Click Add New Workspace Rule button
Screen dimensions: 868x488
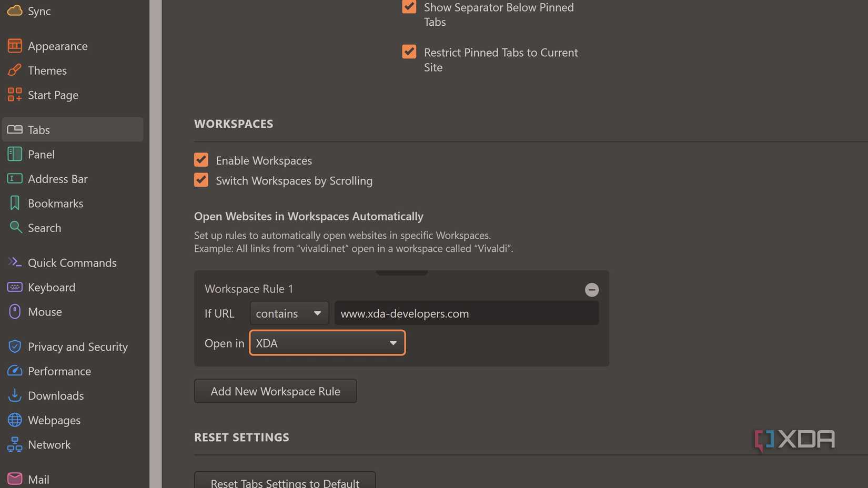(275, 391)
